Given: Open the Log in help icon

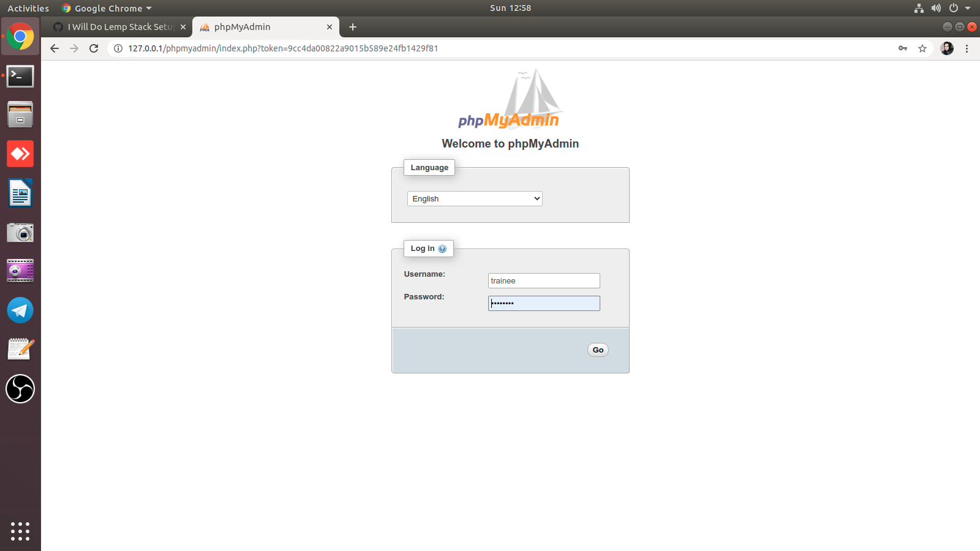Looking at the screenshot, I should point(442,249).
